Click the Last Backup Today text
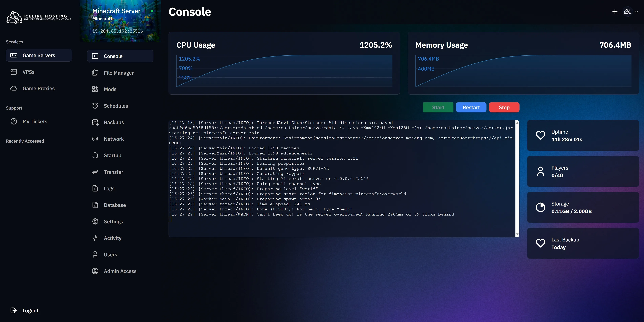The height and width of the screenshot is (322, 644). (x=558, y=247)
